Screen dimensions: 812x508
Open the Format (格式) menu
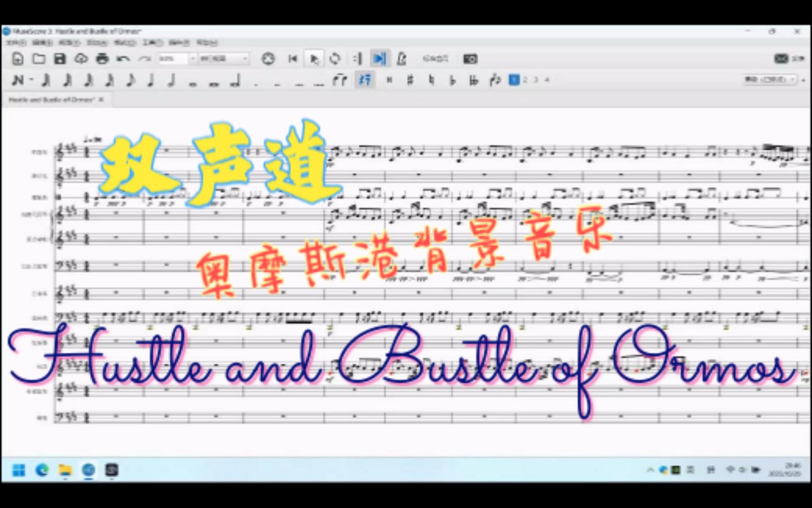click(125, 43)
